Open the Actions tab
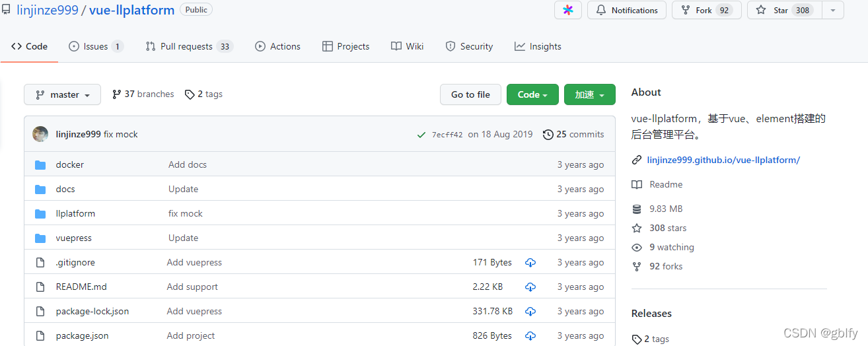This screenshot has height=346, width=868. tap(277, 46)
